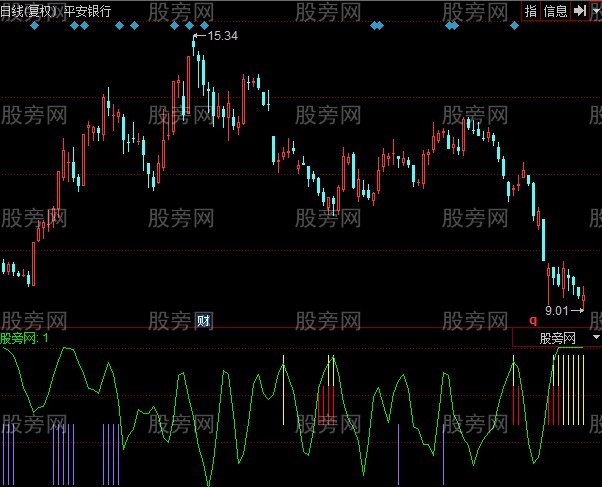Expand the 股旁网 dropdown arrow
Viewport: 602px width, 487px height.
pyautogui.click(x=595, y=339)
